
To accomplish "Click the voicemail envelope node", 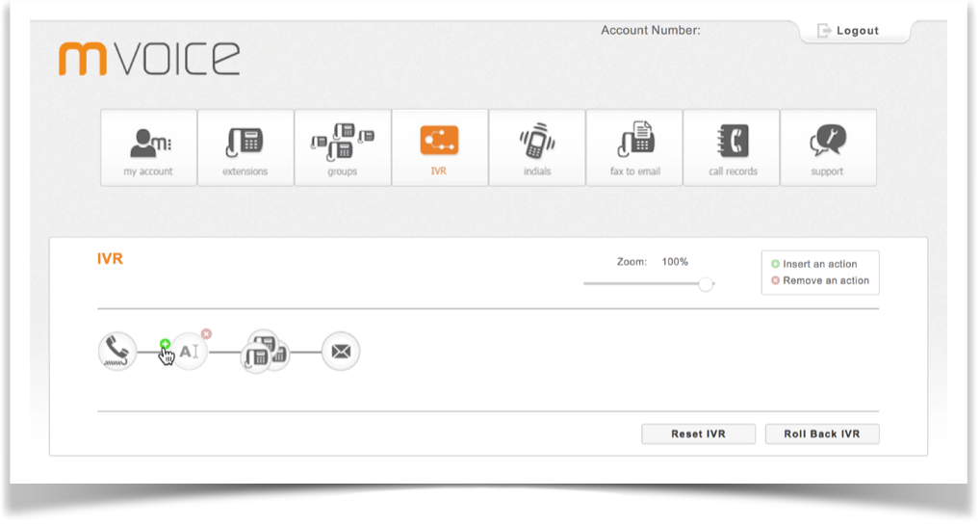I will pos(340,352).
